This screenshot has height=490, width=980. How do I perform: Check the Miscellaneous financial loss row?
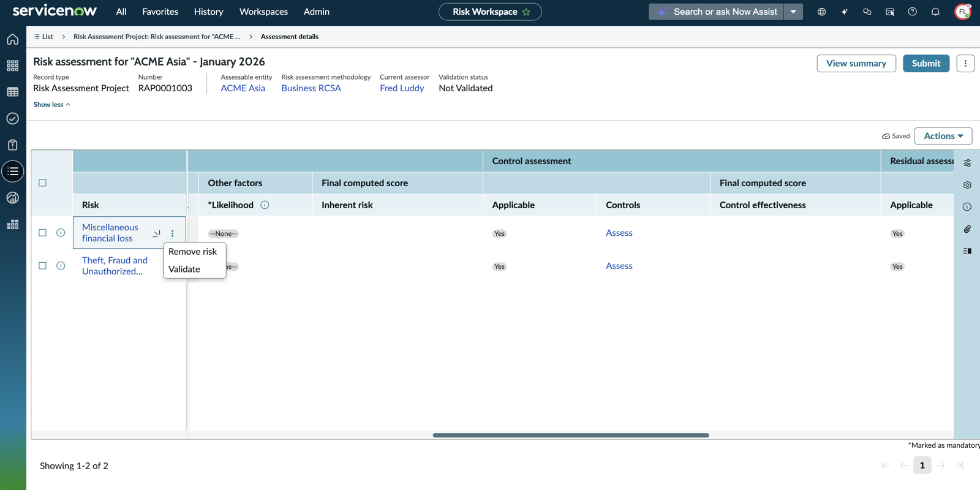coord(43,233)
